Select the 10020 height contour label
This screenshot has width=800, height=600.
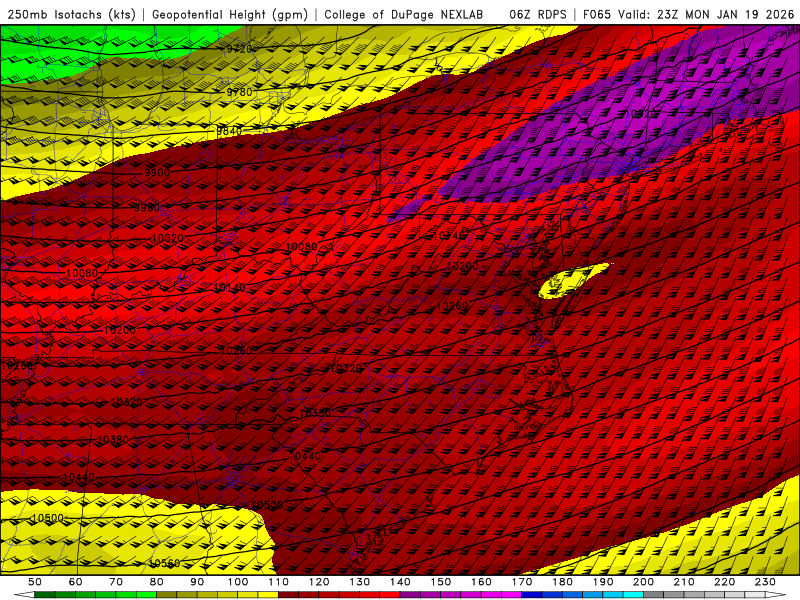click(x=167, y=238)
